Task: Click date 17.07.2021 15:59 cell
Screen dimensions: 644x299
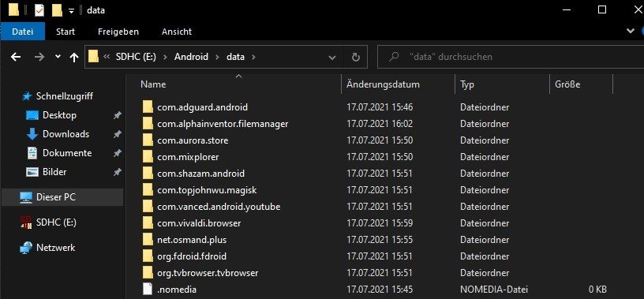Action: 380,223
